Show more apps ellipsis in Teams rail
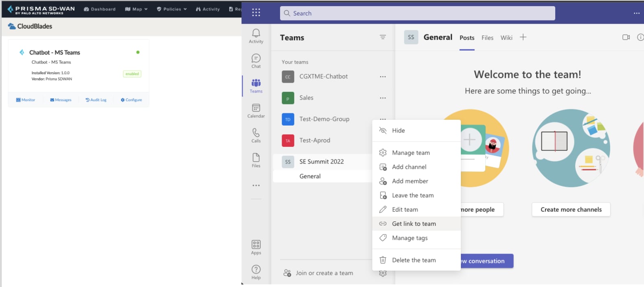644x287 pixels. pos(256,185)
